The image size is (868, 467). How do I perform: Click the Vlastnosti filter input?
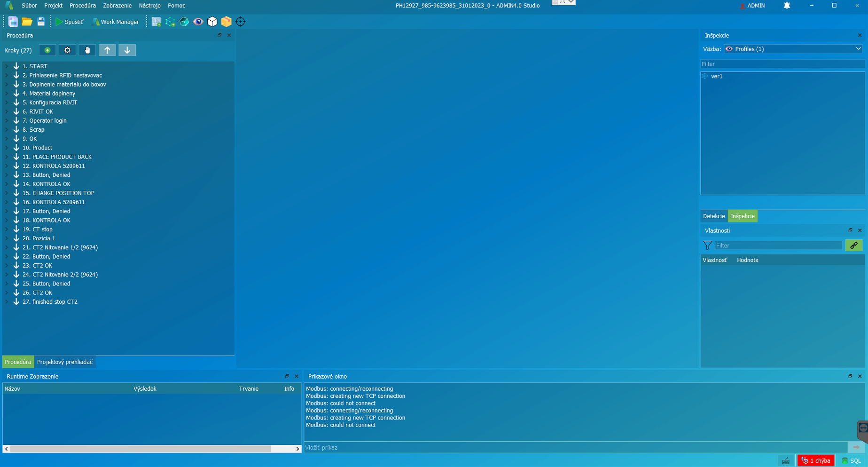778,245
